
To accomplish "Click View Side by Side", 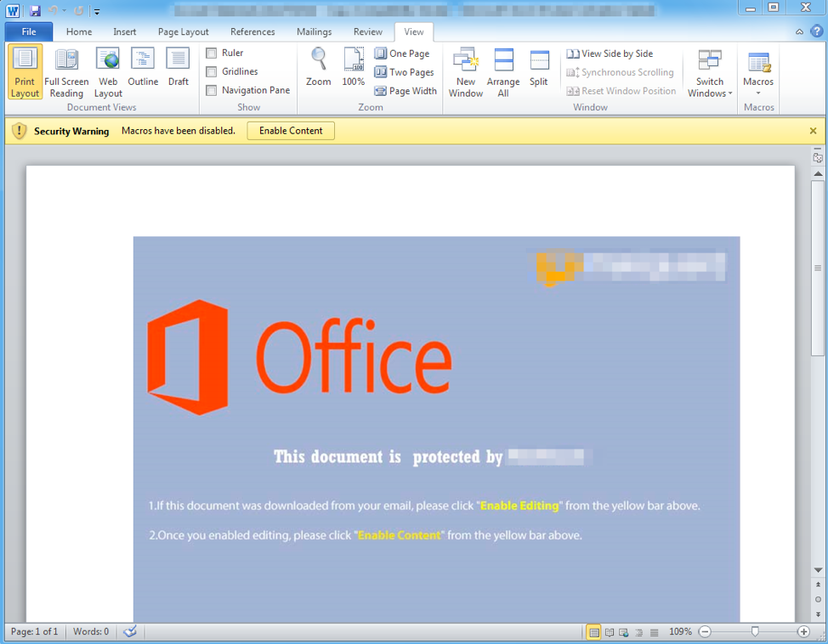I will (x=610, y=54).
